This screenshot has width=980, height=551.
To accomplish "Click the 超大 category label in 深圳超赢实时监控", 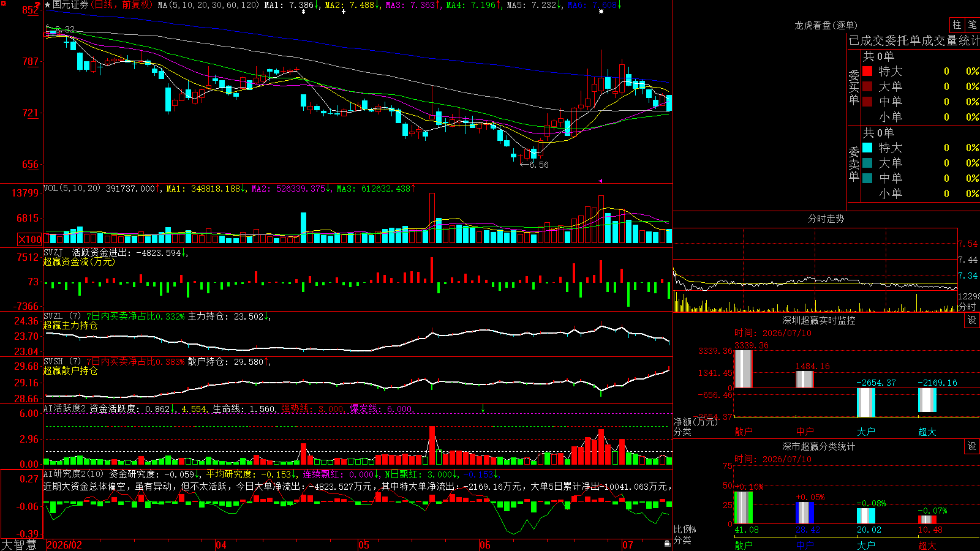I will click(927, 432).
